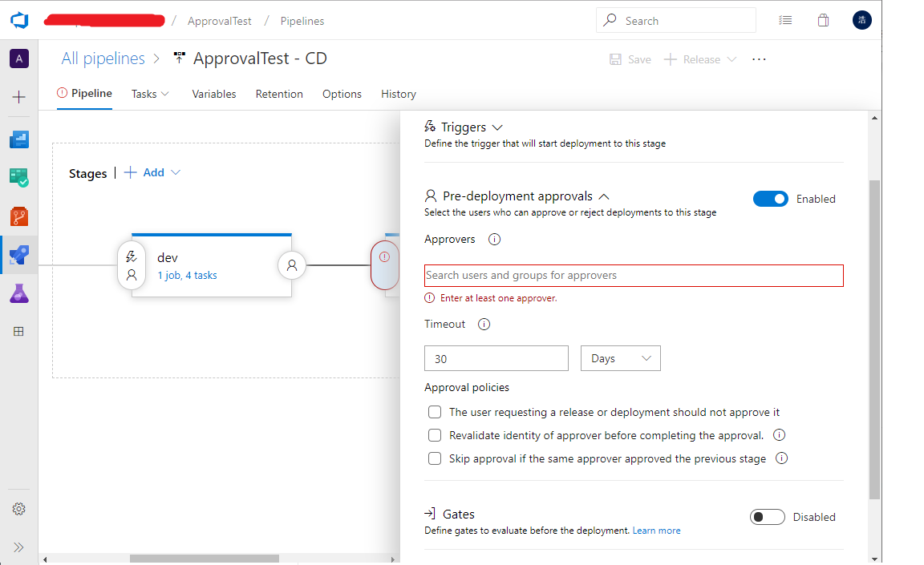Open the marketplace shopping bag icon

pos(823,21)
